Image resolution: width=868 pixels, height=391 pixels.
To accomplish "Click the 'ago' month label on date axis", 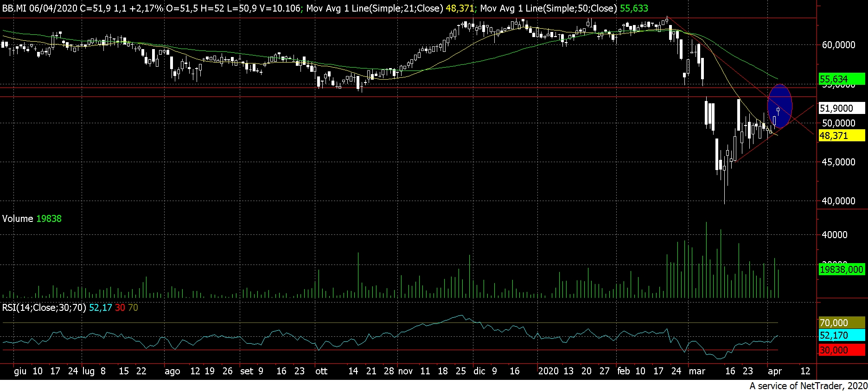I will click(172, 371).
